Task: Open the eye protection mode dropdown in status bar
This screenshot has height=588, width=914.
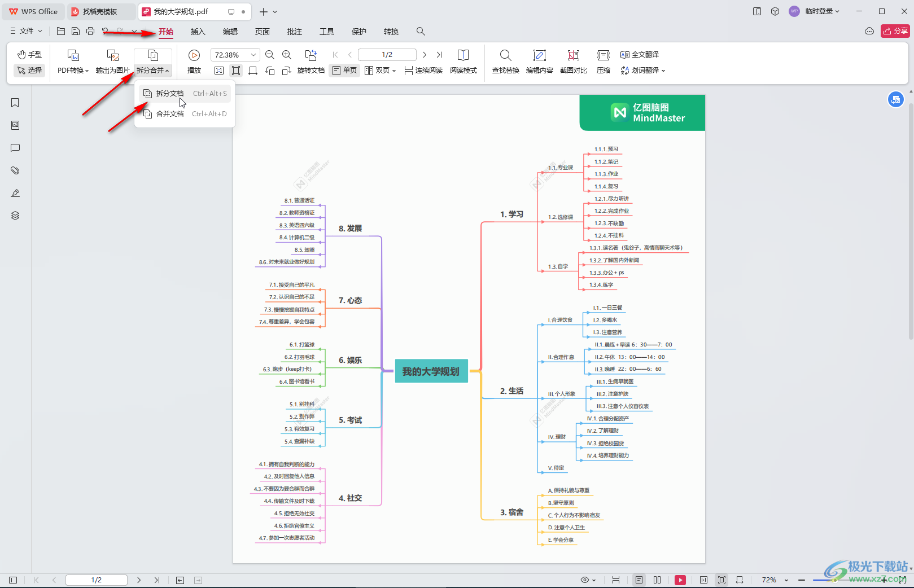Action: click(x=588, y=580)
